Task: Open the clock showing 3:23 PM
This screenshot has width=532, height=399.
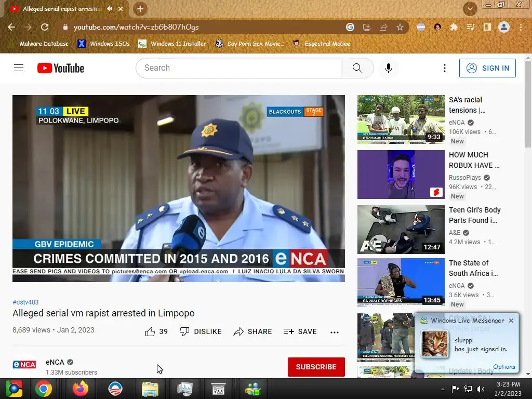Action: pyautogui.click(x=508, y=389)
